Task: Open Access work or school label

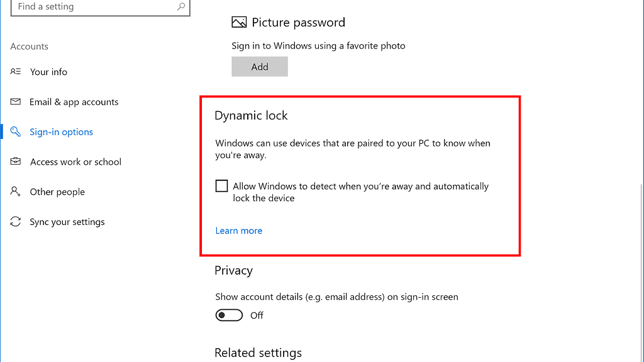Action: (x=75, y=162)
